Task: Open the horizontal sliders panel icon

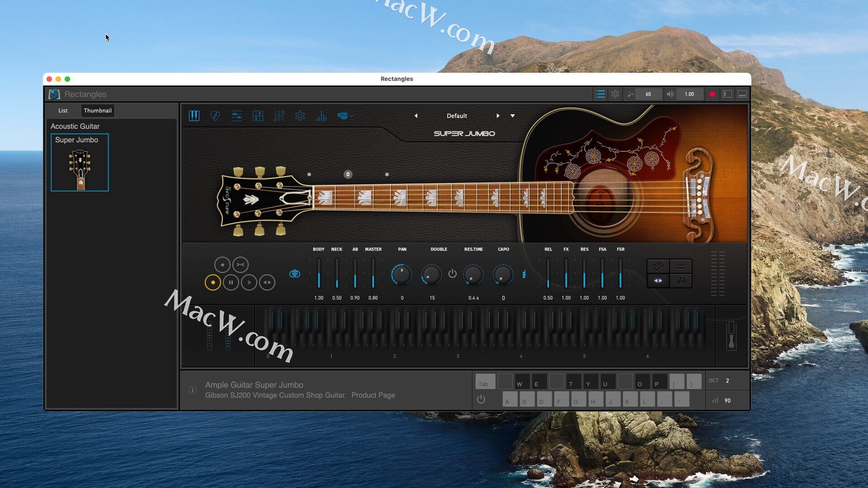Action: 236,116
